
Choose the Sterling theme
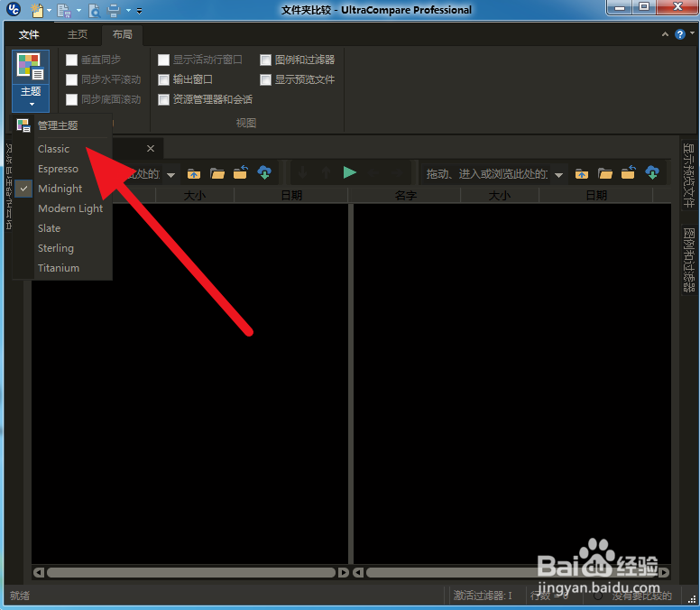(62, 248)
